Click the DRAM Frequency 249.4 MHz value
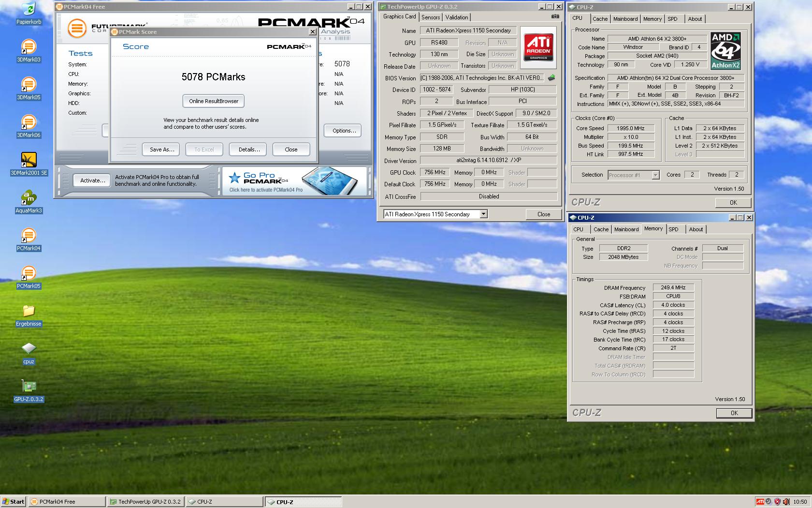812x508 pixels. click(x=673, y=287)
